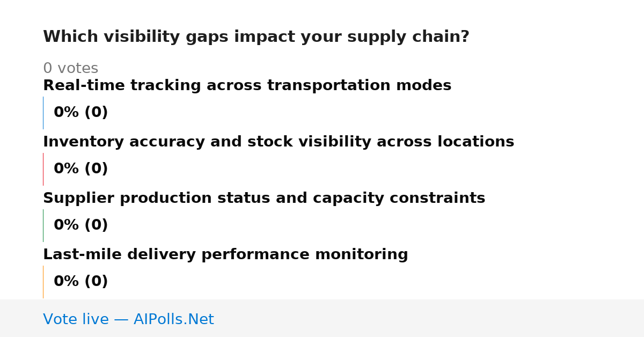The height and width of the screenshot is (337, 644).
Task: Click the '0 votes' total counter
Action: click(70, 69)
